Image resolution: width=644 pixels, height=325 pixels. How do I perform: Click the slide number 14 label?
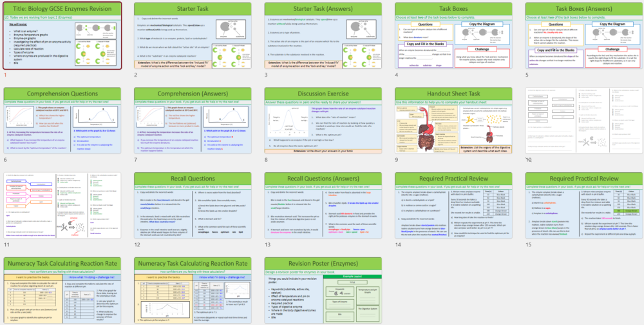point(399,245)
